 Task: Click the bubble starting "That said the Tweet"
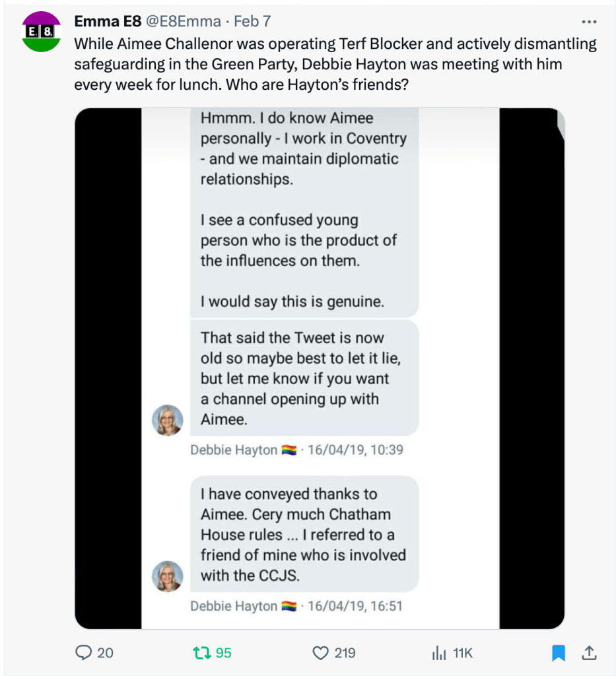304,378
